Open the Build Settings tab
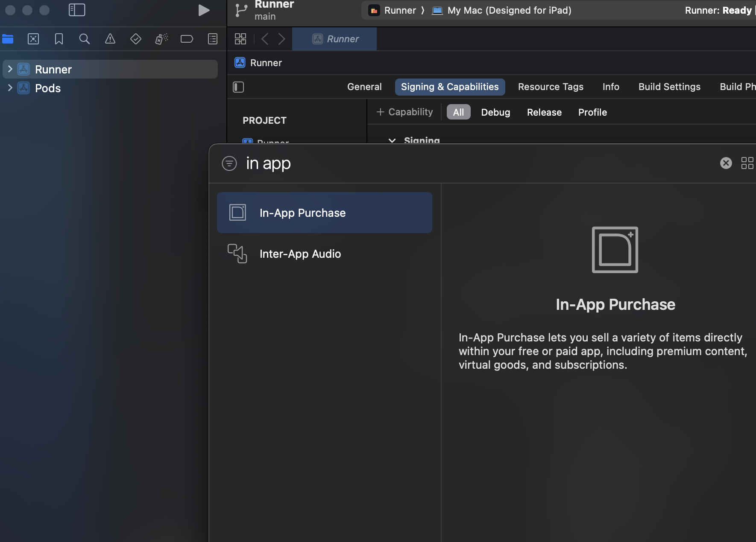The width and height of the screenshot is (756, 542). pyautogui.click(x=669, y=87)
